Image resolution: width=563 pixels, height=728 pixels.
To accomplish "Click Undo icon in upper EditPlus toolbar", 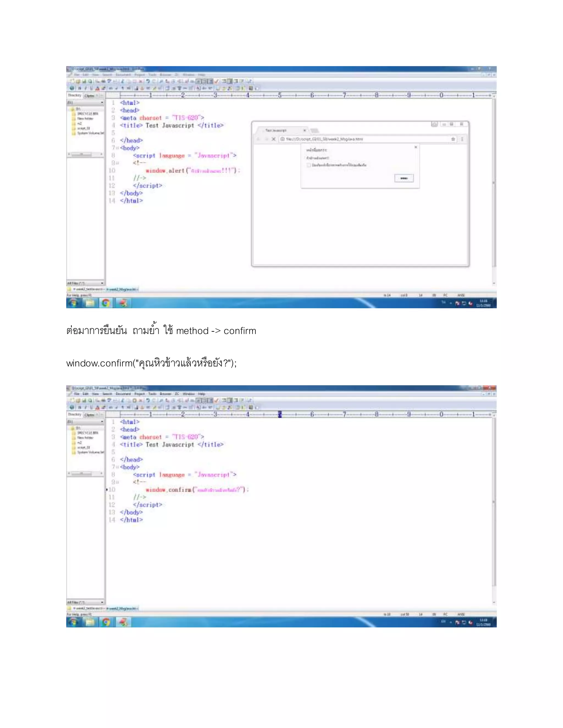I will pyautogui.click(x=148, y=81).
